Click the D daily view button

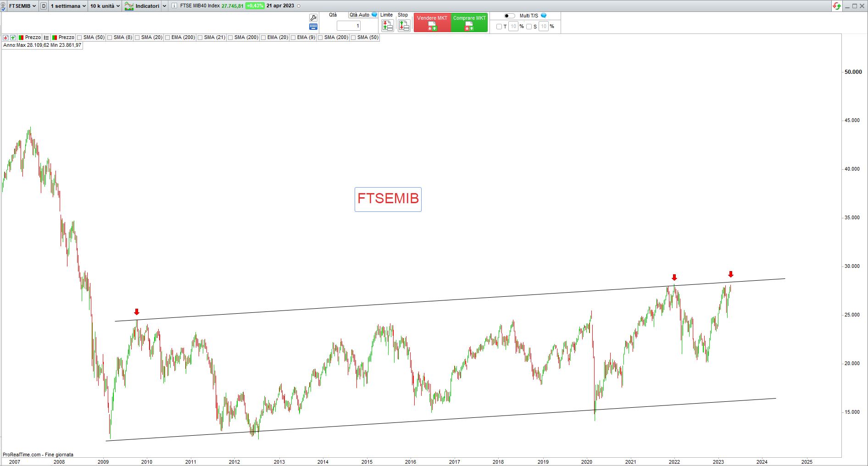coord(44,6)
